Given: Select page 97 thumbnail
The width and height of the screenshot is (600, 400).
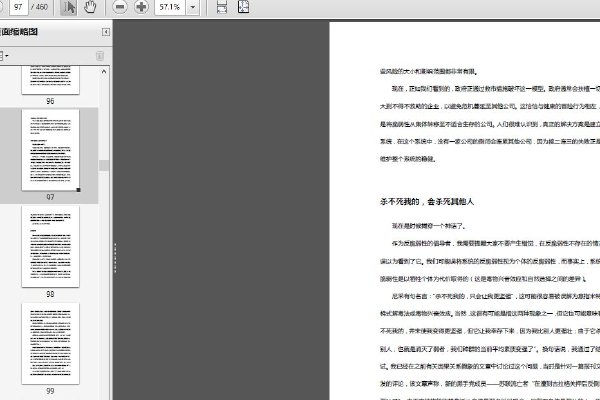Looking at the screenshot, I should pos(51,150).
